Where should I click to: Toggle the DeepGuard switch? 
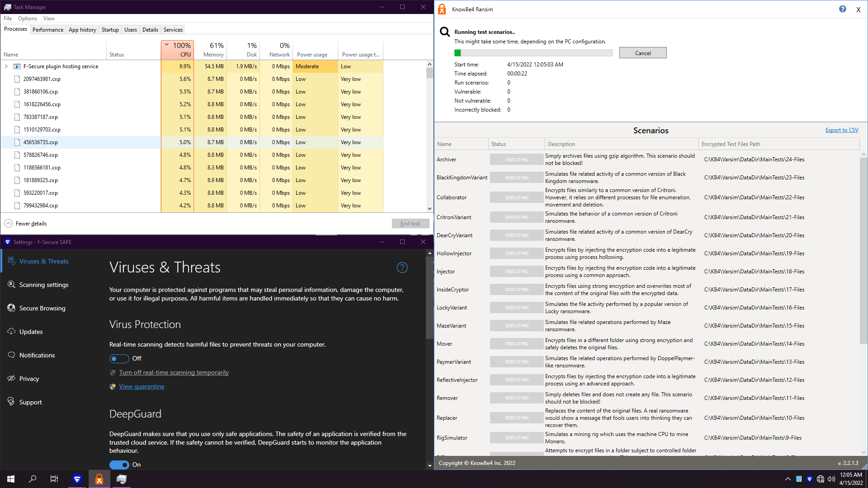(119, 465)
